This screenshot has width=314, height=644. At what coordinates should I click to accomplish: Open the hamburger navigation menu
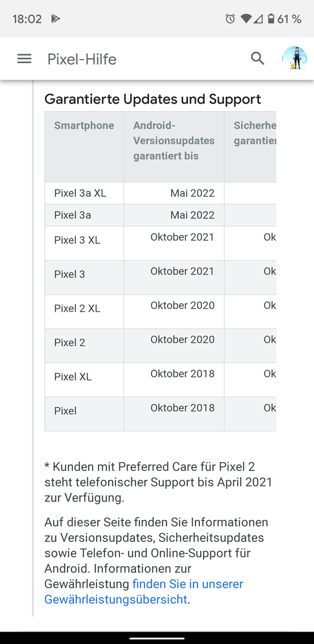pyautogui.click(x=24, y=59)
